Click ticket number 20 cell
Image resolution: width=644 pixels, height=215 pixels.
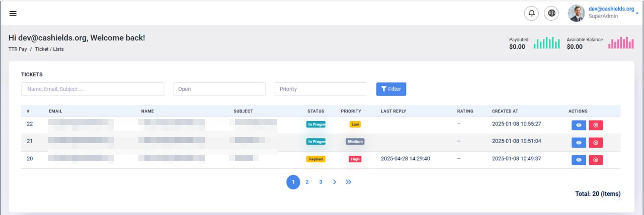[30, 159]
